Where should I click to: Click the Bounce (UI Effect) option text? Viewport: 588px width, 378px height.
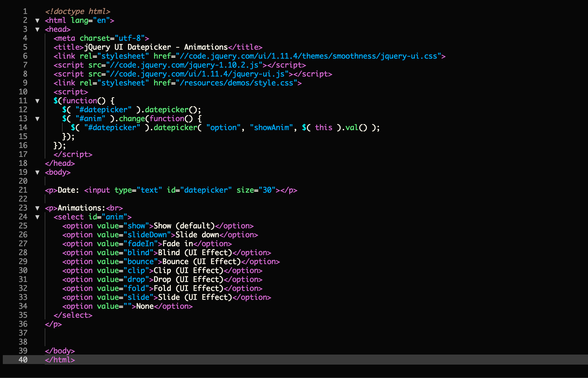pos(201,262)
